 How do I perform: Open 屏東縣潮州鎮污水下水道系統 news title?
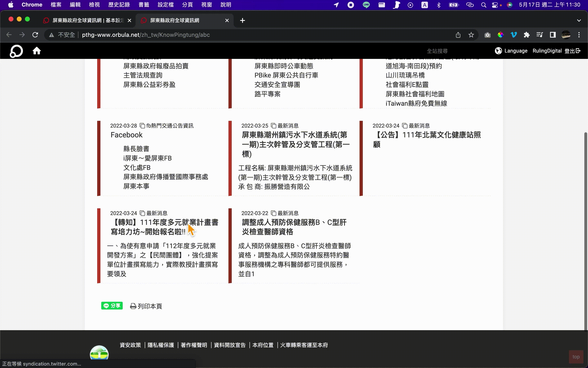tap(296, 144)
